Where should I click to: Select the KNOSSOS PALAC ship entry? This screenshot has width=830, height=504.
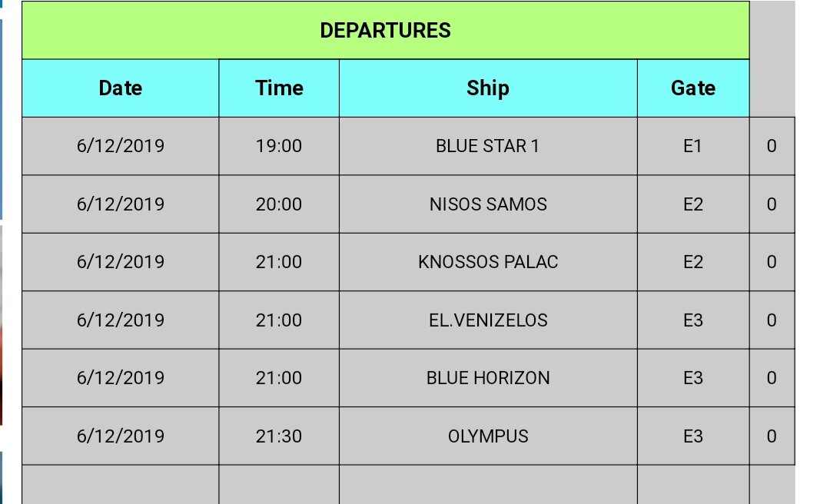488,262
